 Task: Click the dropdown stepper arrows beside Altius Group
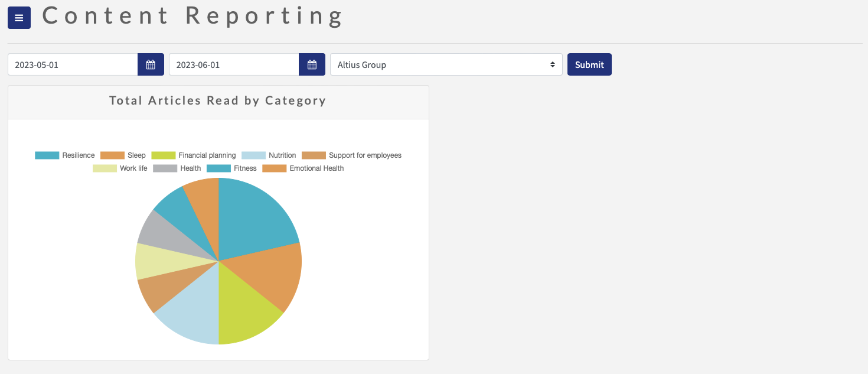pyautogui.click(x=553, y=64)
